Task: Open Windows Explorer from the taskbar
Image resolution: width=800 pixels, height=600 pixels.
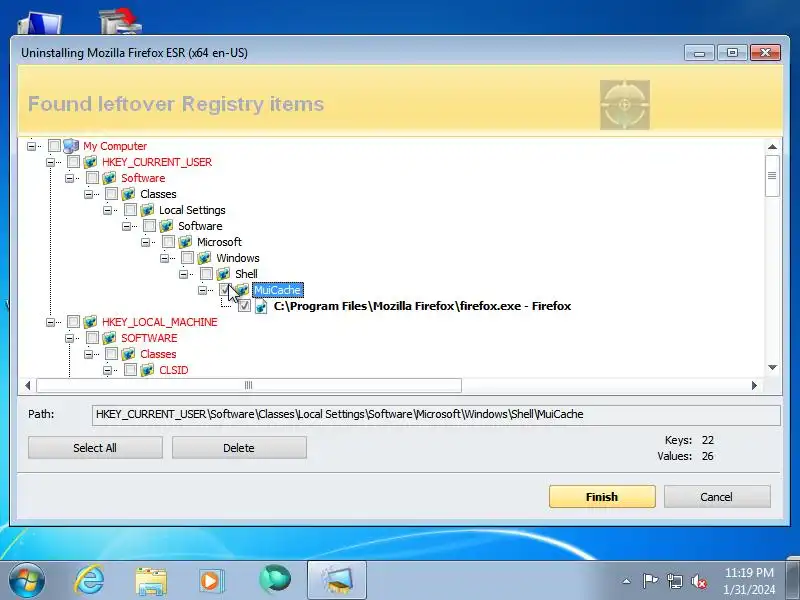Action: [x=151, y=581]
